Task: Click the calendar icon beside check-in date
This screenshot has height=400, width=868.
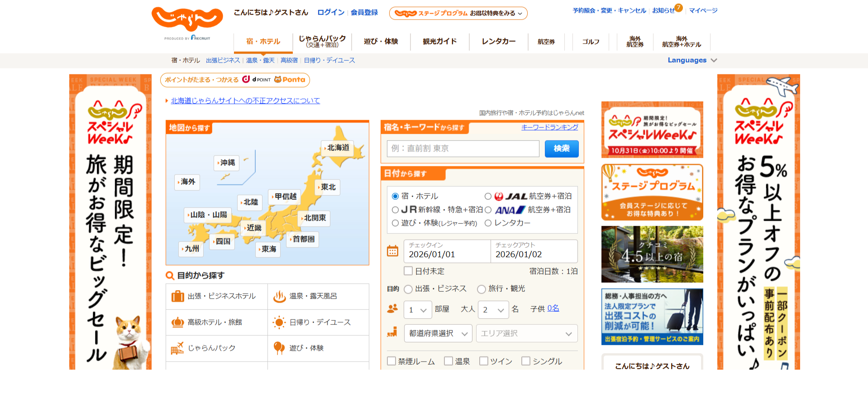Action: (x=392, y=251)
